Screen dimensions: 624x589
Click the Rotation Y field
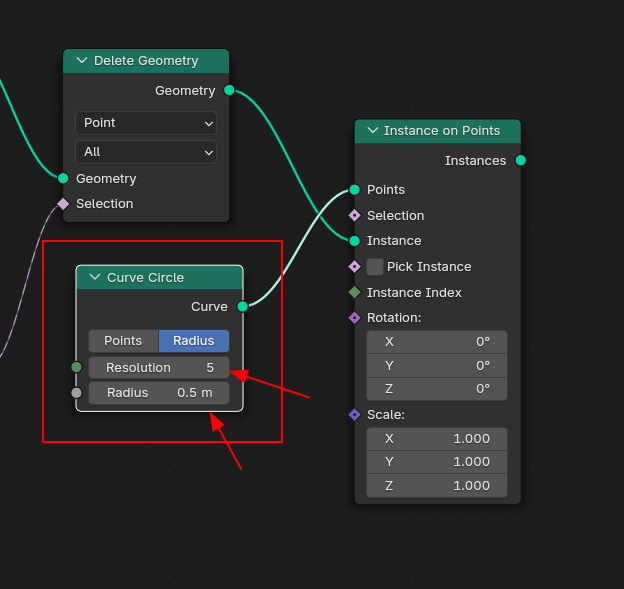tap(437, 365)
